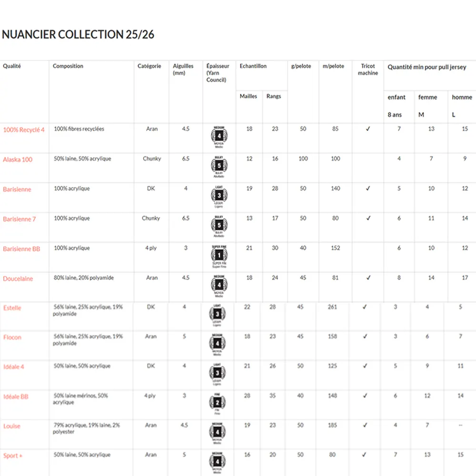The image size is (476, 476).
Task: Click the Fine 2 yarn icon for Idéale BB
Action: click(x=217, y=404)
